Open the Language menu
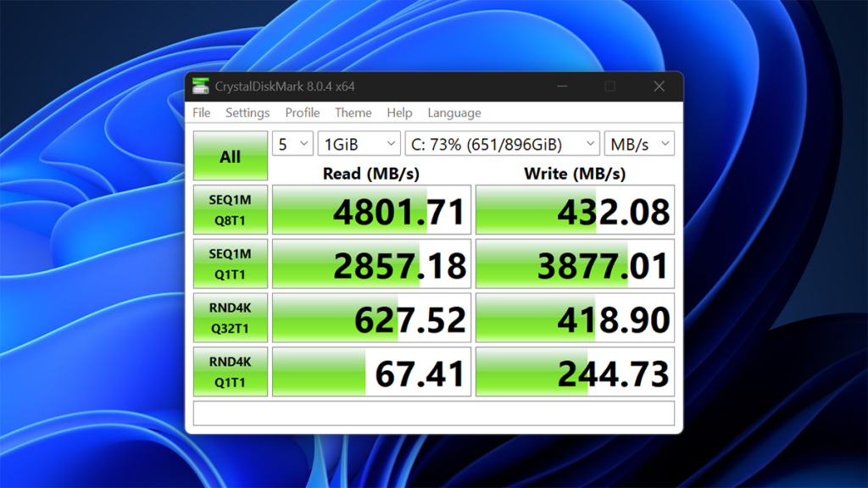 [x=454, y=113]
